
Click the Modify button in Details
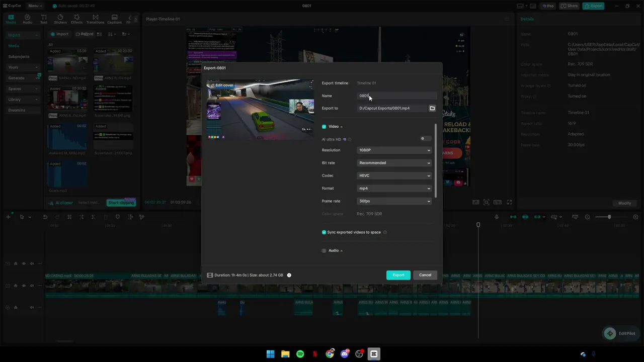(x=625, y=203)
